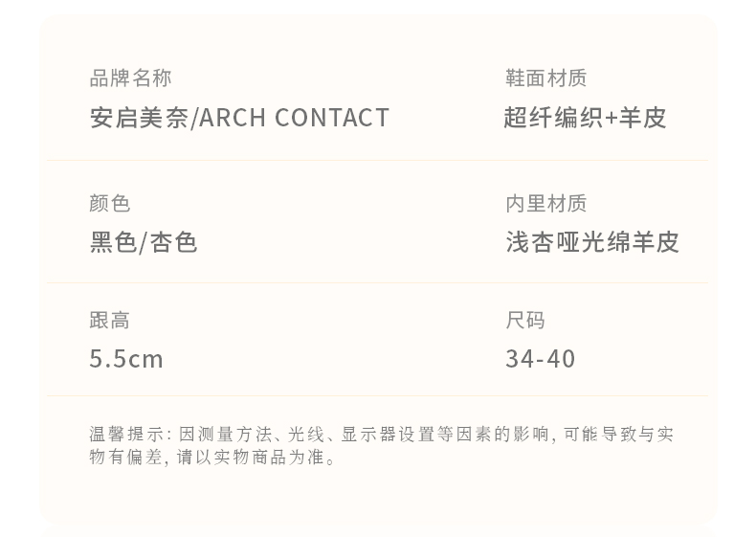
Task: Click the 鞋面材质 heading
Action: pos(545,78)
